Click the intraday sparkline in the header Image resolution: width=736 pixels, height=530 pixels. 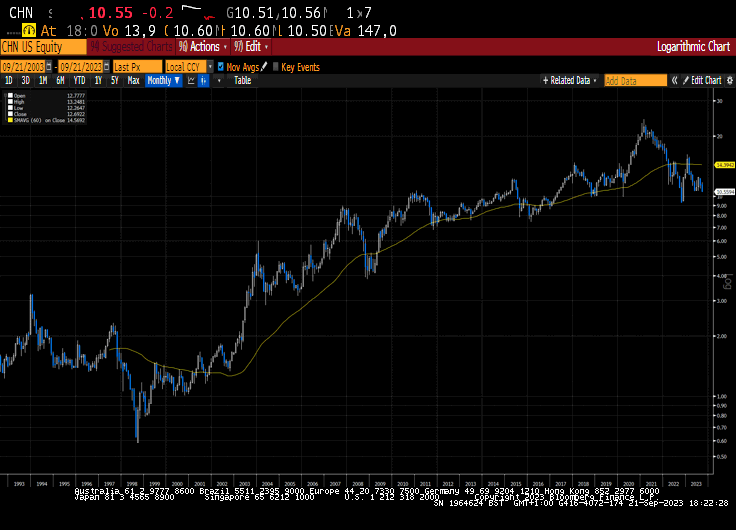pyautogui.click(x=197, y=13)
